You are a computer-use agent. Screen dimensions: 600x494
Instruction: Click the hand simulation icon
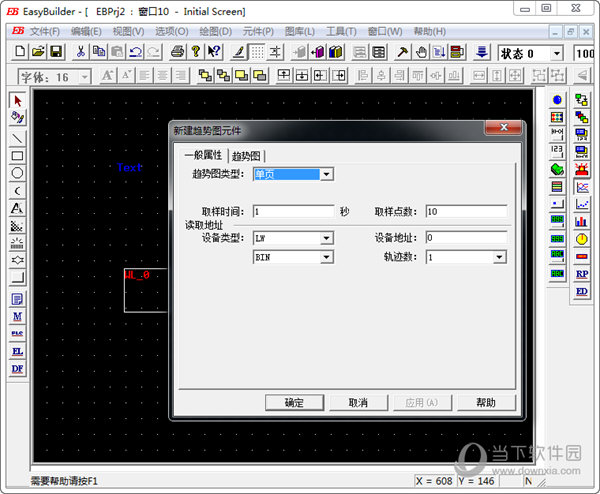tap(421, 52)
